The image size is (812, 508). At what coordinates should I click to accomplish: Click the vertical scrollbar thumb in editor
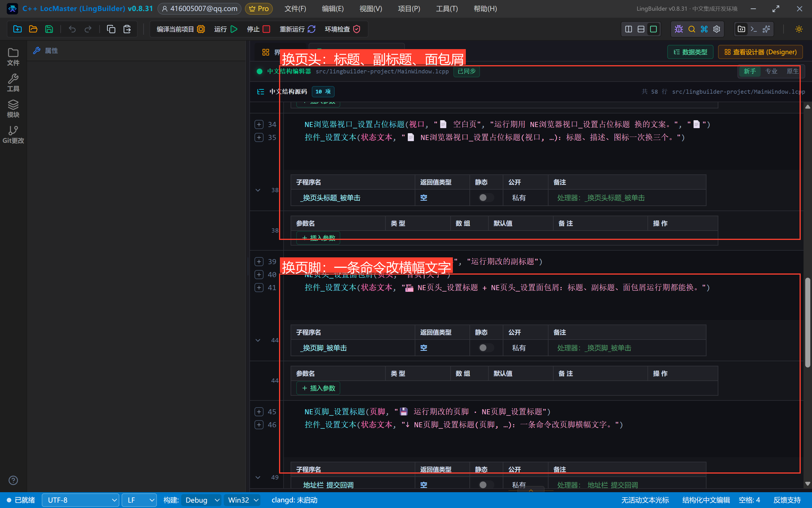[807, 323]
